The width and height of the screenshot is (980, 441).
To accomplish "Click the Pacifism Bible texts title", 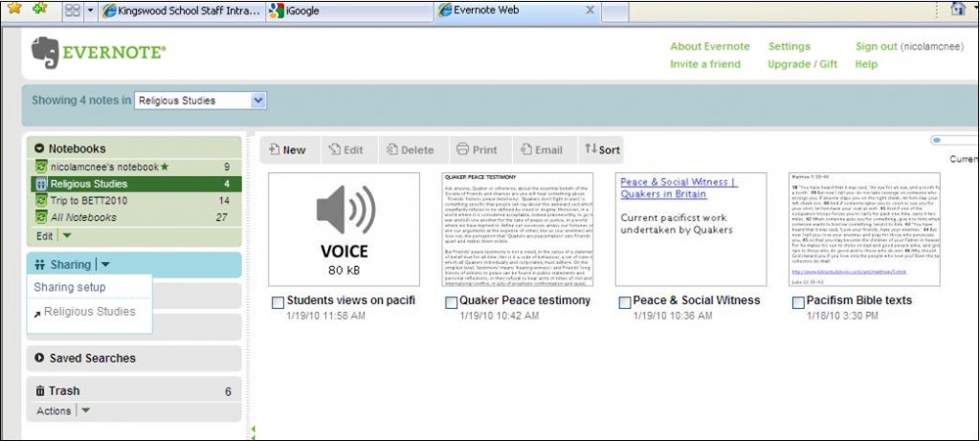I will tap(858, 300).
